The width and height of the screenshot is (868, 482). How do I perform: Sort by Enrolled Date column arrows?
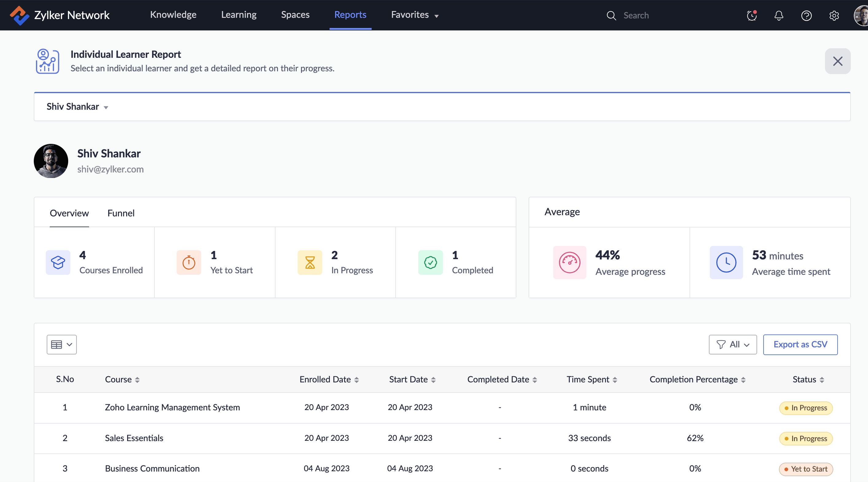pos(357,380)
